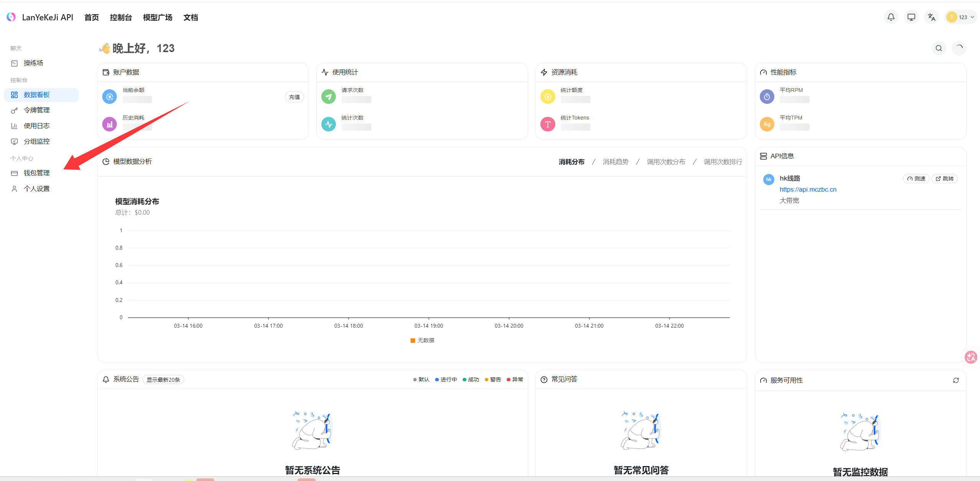Click the 平均RPM stopwatch icon
The height and width of the screenshot is (481, 980).
coord(767,97)
